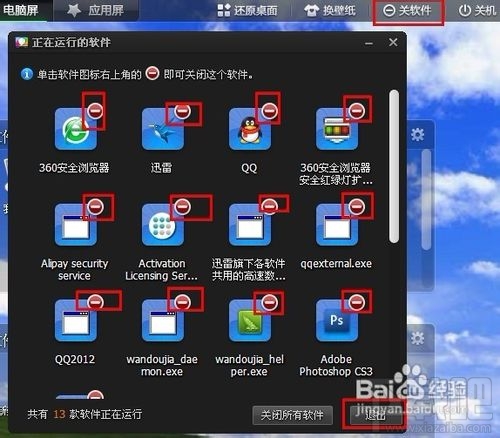The width and height of the screenshot is (500, 438).
Task: Select the Adobe Photoshop CS3 app icon
Action: click(337, 321)
